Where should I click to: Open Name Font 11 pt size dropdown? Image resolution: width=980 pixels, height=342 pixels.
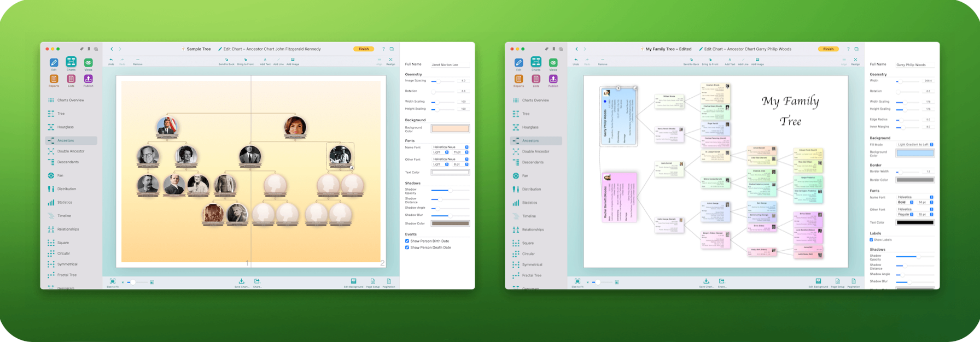click(461, 152)
